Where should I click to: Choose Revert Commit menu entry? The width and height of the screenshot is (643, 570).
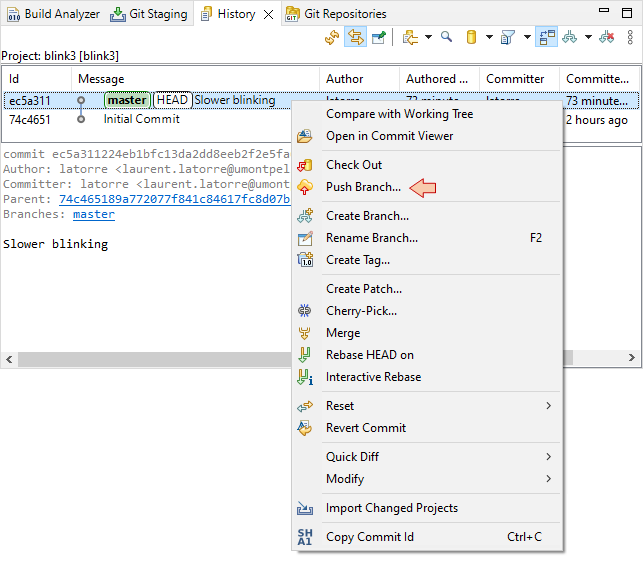click(x=365, y=428)
